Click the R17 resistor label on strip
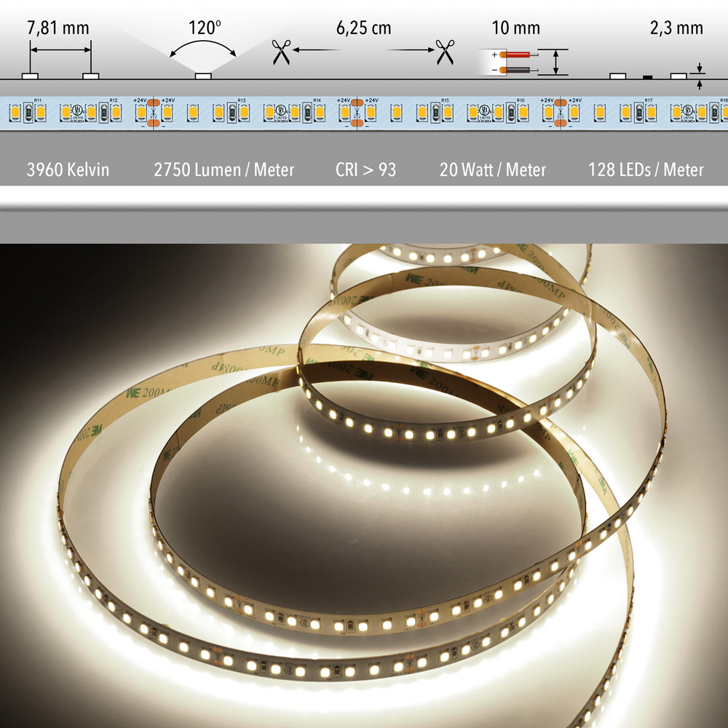This screenshot has width=728, height=728. [648, 100]
